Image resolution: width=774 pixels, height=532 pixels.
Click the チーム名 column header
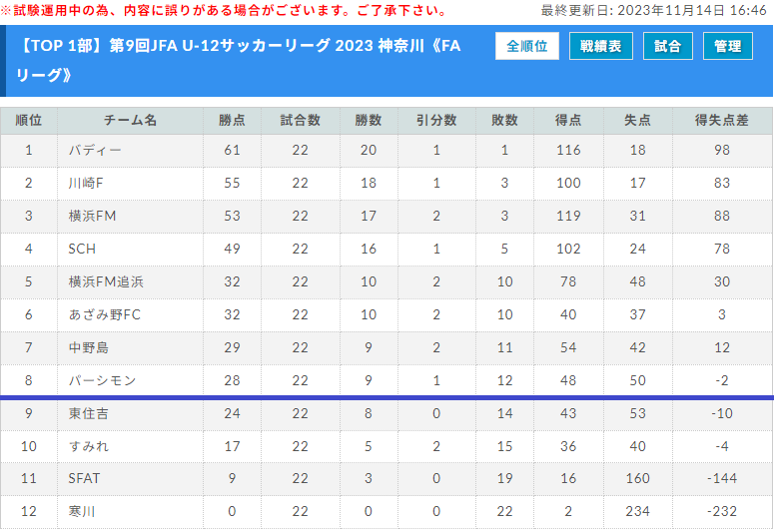[x=130, y=121]
